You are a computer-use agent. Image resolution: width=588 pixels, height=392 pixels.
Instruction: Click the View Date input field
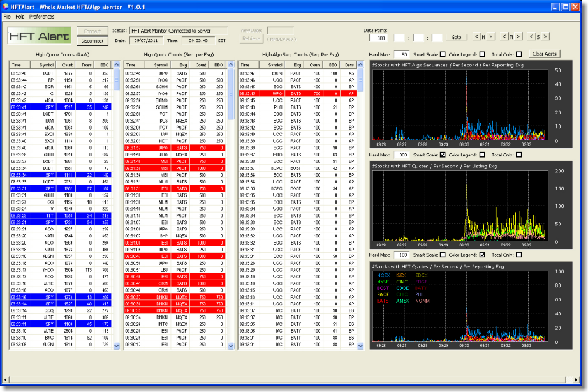[280, 31]
